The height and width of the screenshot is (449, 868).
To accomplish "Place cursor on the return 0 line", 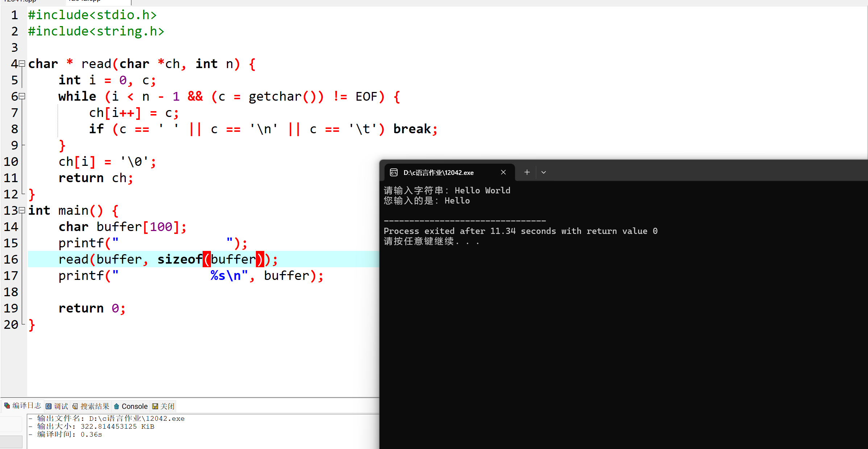I will (92, 308).
